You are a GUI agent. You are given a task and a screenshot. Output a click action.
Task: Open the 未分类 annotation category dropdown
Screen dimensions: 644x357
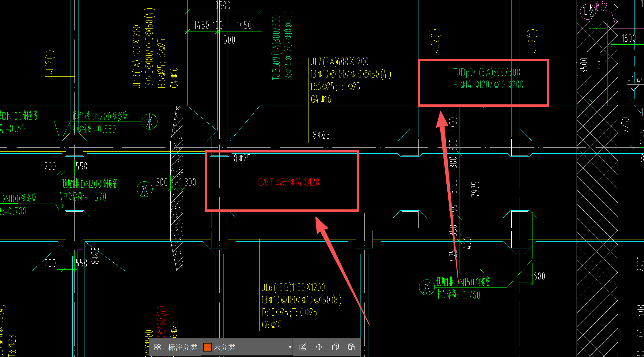click(x=247, y=347)
